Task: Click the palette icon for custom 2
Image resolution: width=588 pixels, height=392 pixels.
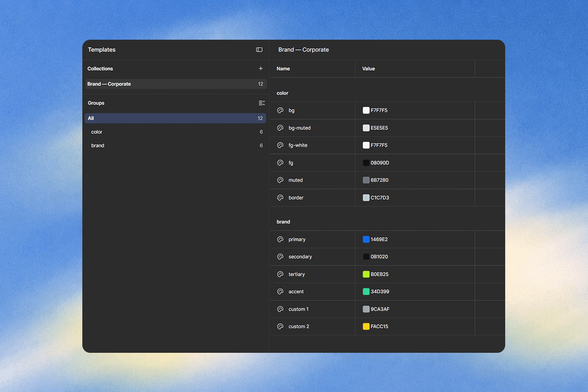Action: [280, 326]
